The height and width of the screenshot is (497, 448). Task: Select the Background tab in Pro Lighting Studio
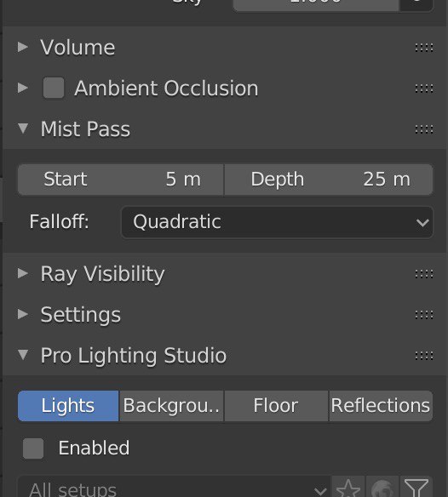pyautogui.click(x=172, y=406)
